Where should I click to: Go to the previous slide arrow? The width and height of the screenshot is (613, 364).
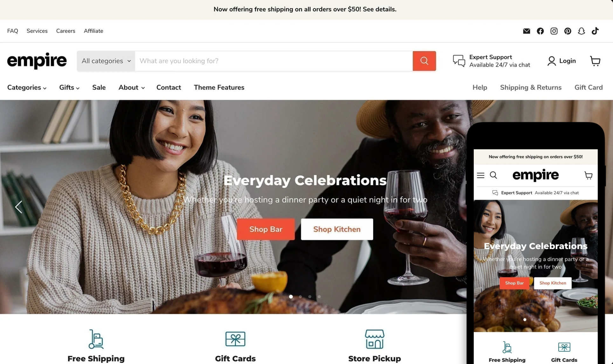[18, 207]
